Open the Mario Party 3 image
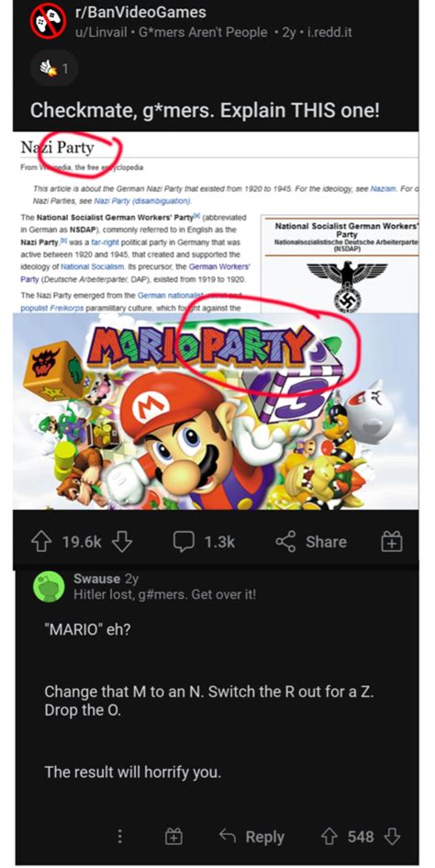435x868 pixels. pyautogui.click(x=216, y=411)
